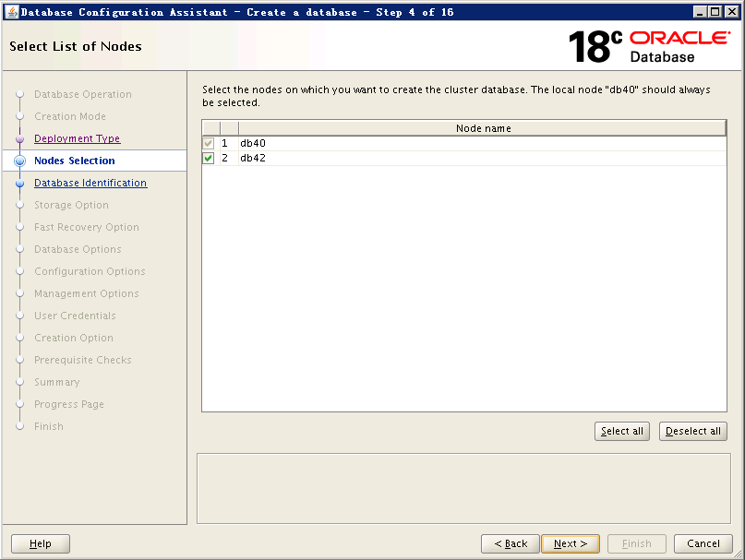Click the Storage Option step label
This screenshot has height=560, width=745.
pos(71,205)
